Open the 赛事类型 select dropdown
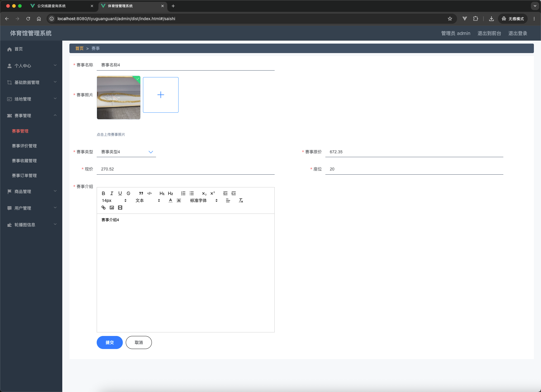The image size is (541, 392). pyautogui.click(x=126, y=152)
